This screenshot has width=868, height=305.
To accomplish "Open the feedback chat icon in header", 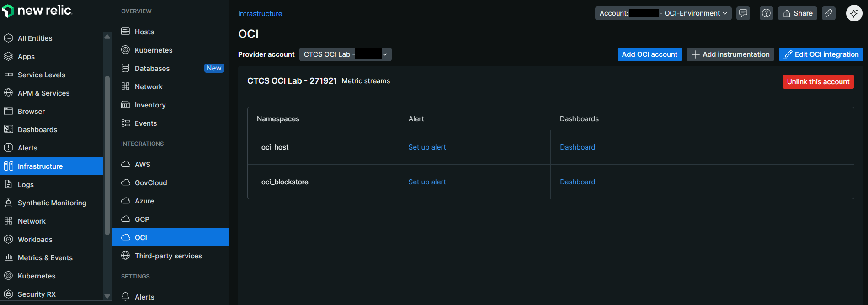I will coord(743,13).
